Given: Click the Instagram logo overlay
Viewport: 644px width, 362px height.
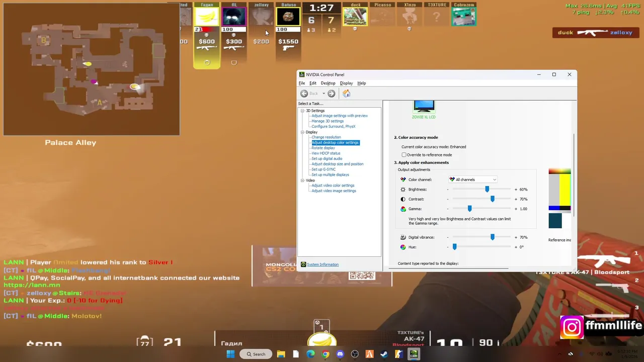Looking at the screenshot, I should coord(572,327).
